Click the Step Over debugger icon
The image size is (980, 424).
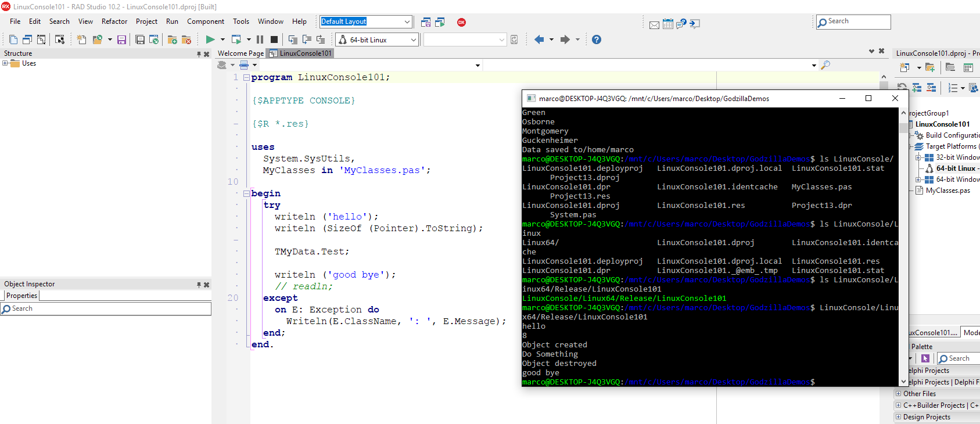[307, 39]
